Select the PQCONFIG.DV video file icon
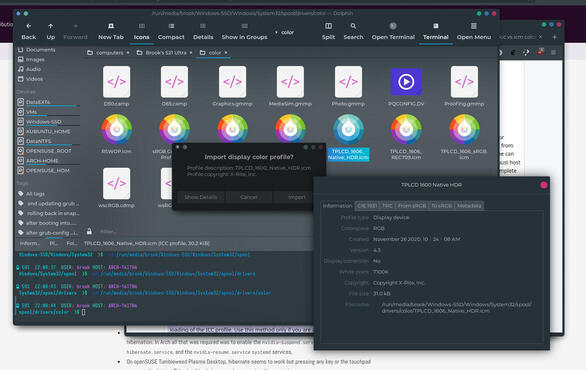The height and width of the screenshot is (370, 586). point(406,82)
